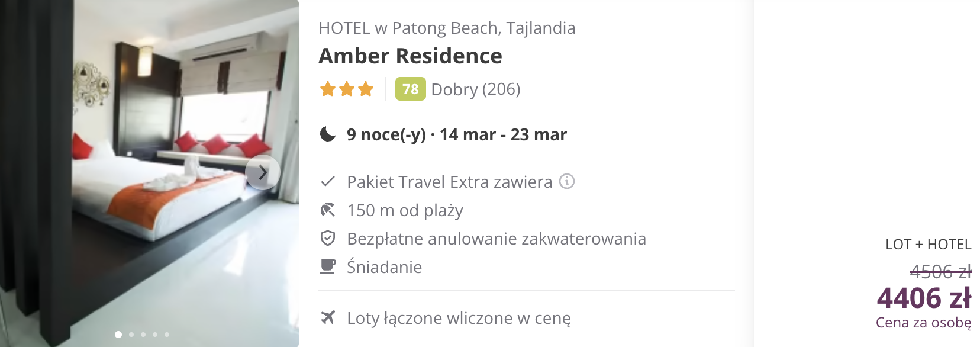Image resolution: width=980 pixels, height=347 pixels.
Task: Click the 4406 zł price
Action: (924, 298)
